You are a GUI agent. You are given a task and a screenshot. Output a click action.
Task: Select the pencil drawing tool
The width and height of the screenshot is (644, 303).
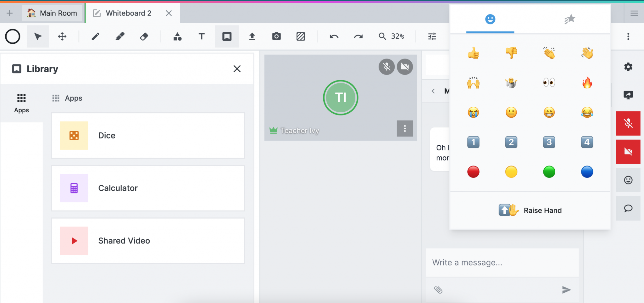pyautogui.click(x=95, y=36)
